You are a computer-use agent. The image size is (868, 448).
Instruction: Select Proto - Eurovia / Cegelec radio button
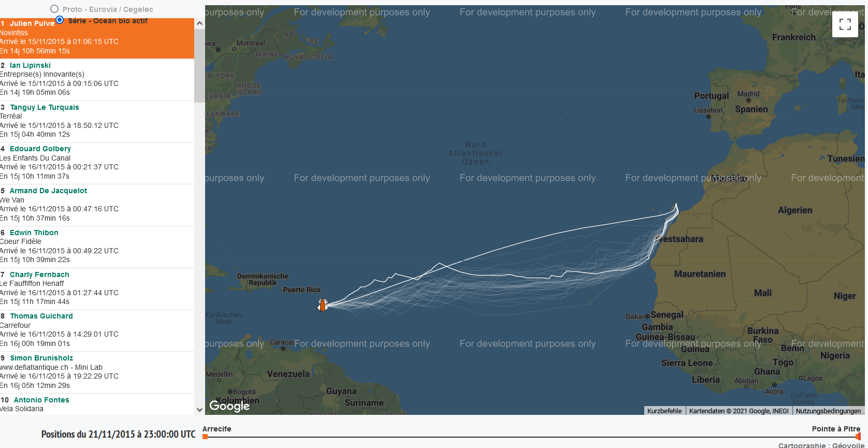54,9
